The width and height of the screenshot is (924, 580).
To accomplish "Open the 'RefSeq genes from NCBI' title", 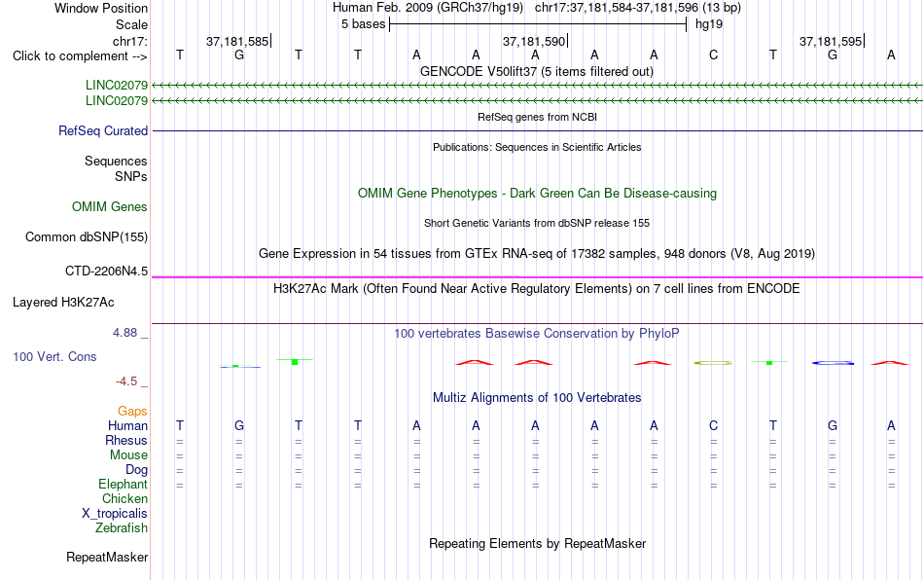I will (x=537, y=117).
